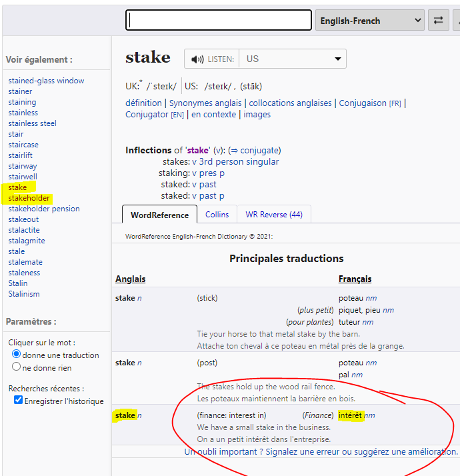The image size is (460, 476).
Task: Select 'donne une traduction' radio button
Action: tap(17, 355)
